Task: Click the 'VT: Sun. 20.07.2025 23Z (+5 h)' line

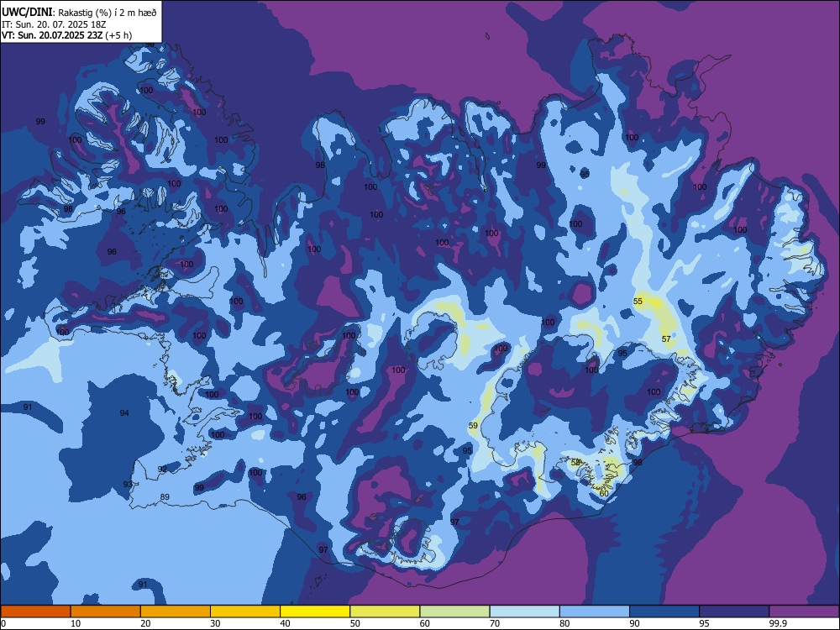Action: tap(66, 35)
